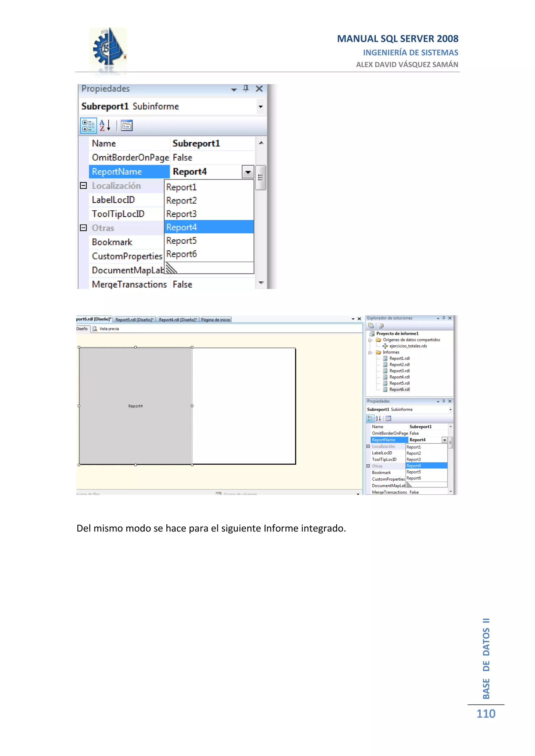Click scroll-down arrow in large Propiedades grid
The height and width of the screenshot is (756, 535).
[x=261, y=283]
